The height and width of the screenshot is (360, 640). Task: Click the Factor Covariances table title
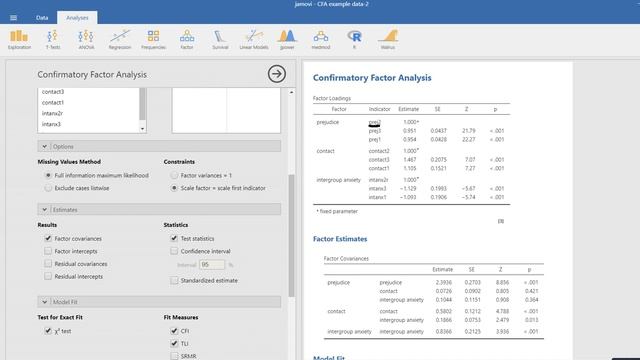(346, 258)
